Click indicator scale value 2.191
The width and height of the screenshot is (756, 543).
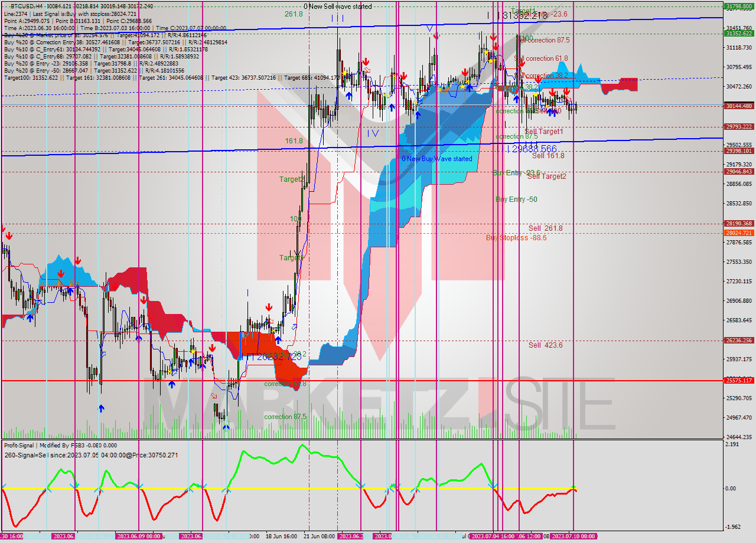click(732, 444)
